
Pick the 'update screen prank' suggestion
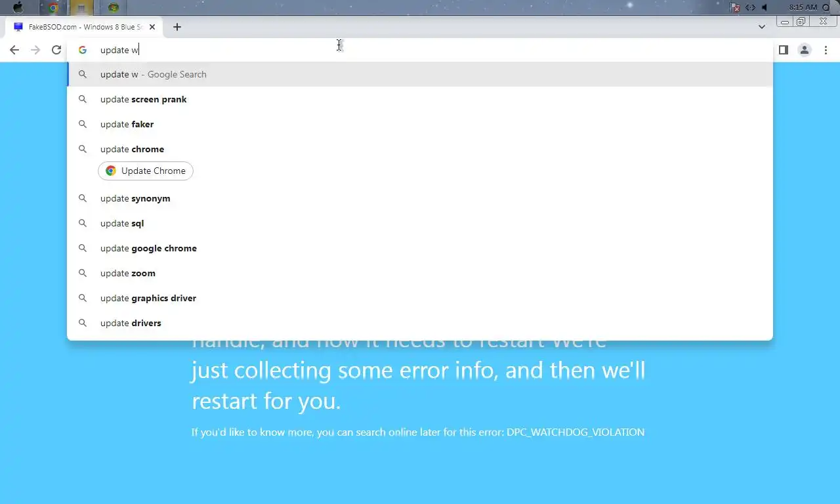(x=420, y=99)
